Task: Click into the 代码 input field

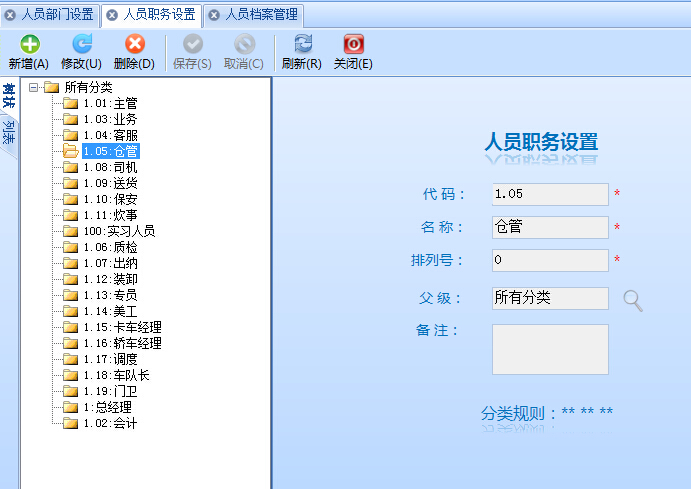Action: [x=550, y=194]
